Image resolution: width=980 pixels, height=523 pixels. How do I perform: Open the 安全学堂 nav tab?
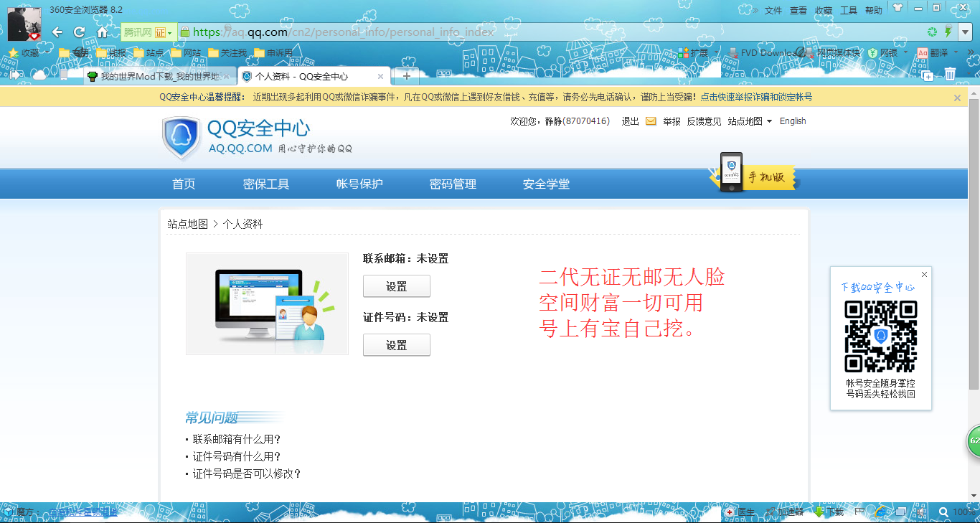click(546, 184)
